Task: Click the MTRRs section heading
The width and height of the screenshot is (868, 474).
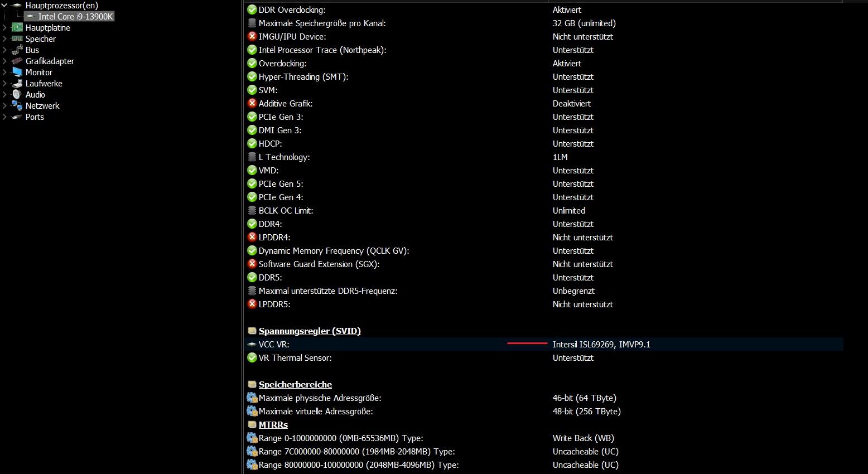Action: (x=273, y=425)
